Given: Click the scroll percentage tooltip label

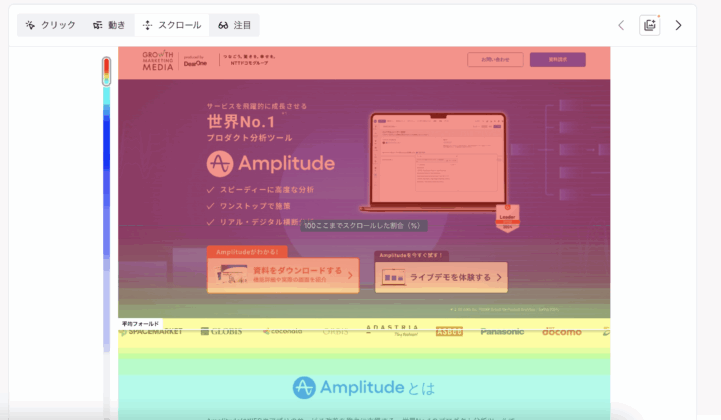Looking at the screenshot, I should tap(364, 226).
